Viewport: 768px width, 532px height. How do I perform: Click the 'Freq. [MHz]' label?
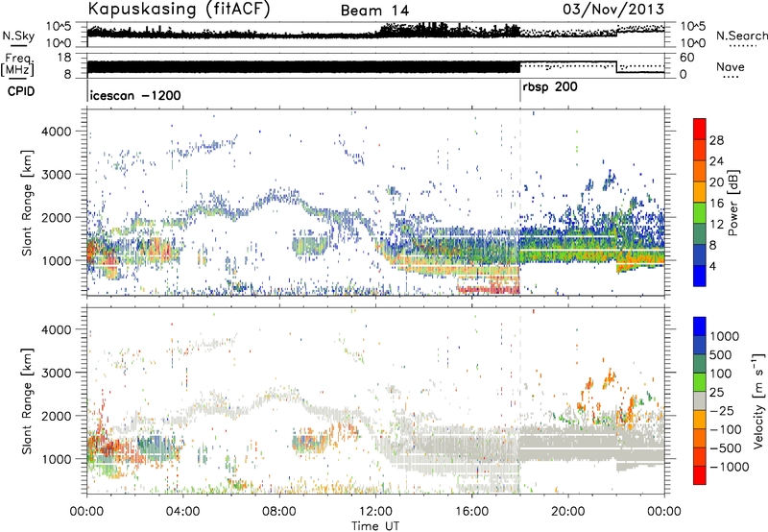[18, 64]
